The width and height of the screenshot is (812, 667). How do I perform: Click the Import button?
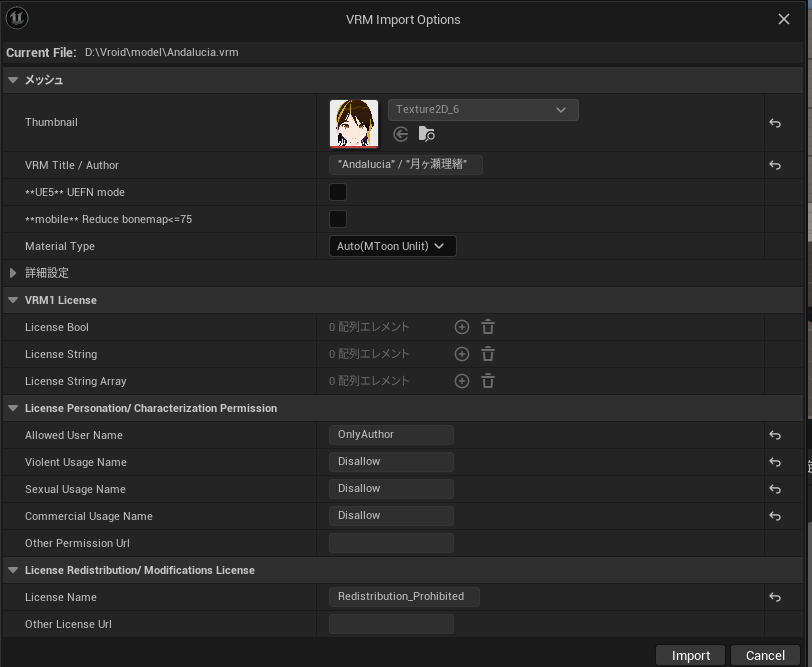click(690, 655)
